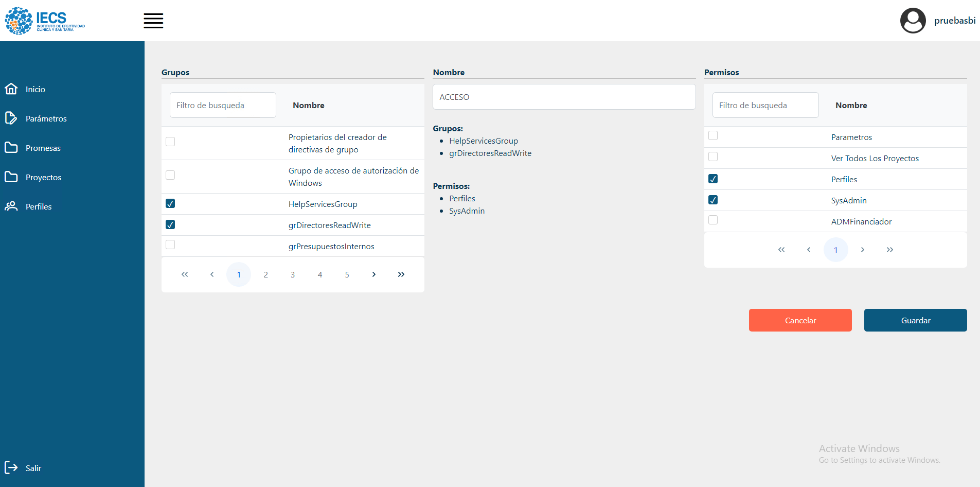Screen dimensions: 980x487
Task: Go to next page of Grupos list
Action: tap(374, 274)
